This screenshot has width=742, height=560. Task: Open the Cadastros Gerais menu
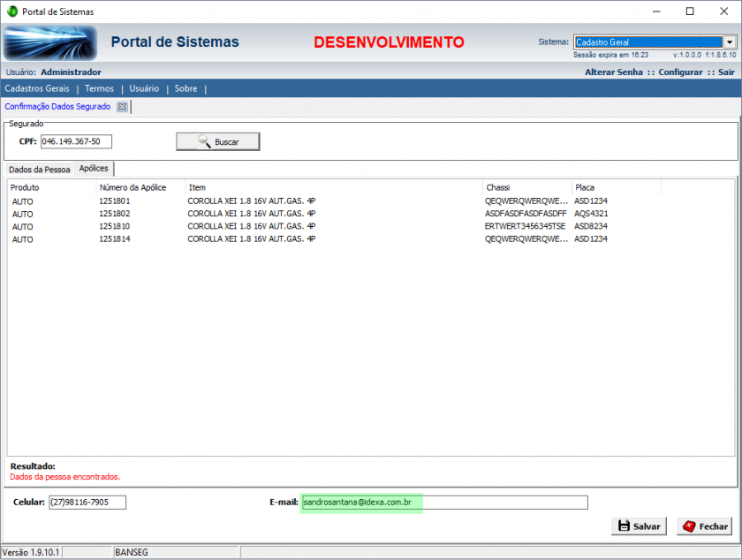point(37,88)
